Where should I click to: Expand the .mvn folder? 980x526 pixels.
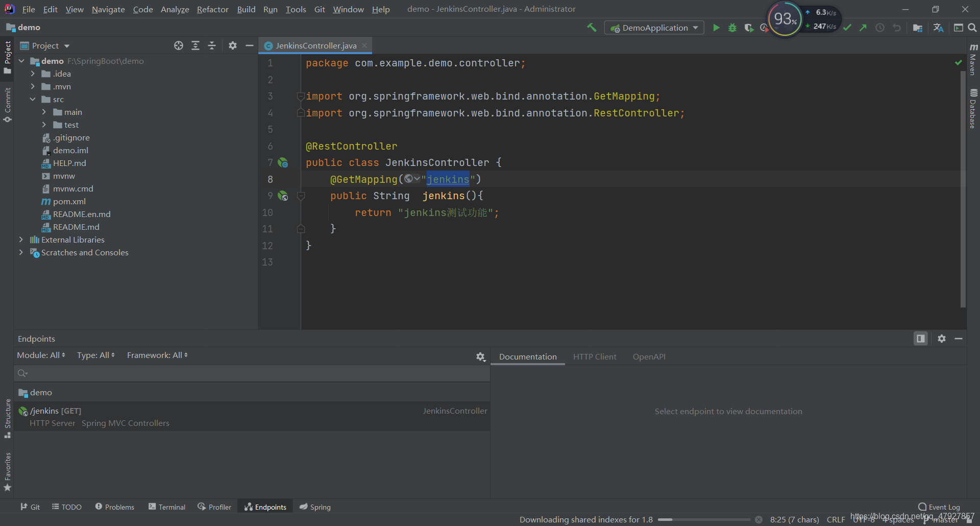(33, 87)
